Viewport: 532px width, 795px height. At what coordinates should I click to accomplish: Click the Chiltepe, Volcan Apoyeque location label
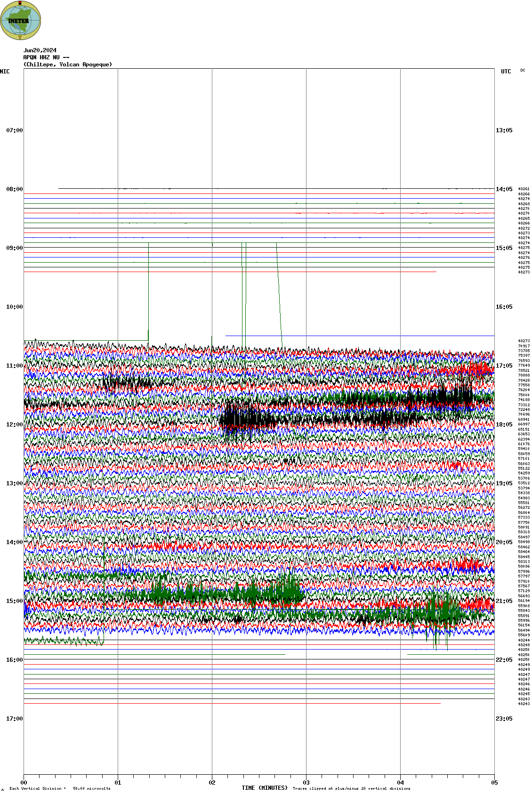coord(68,64)
